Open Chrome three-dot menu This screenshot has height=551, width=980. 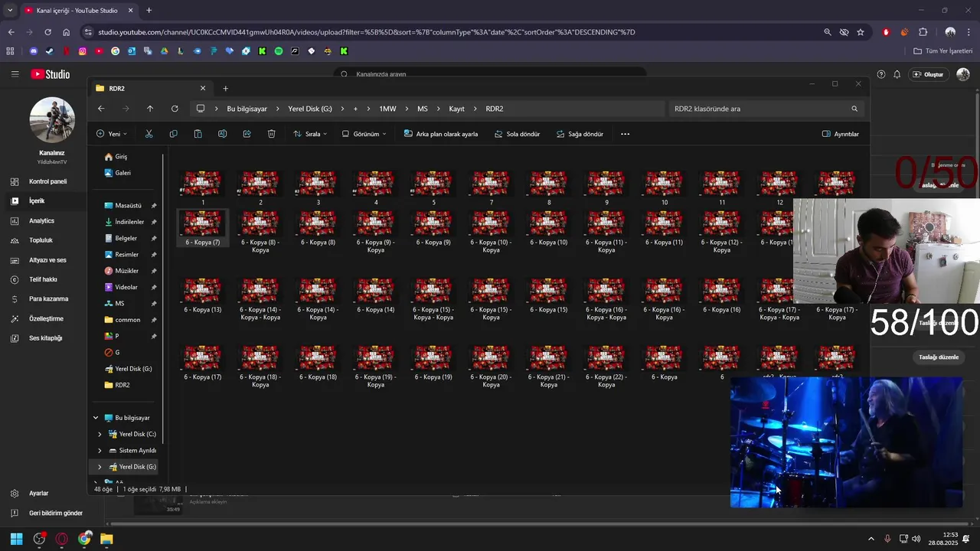point(969,32)
